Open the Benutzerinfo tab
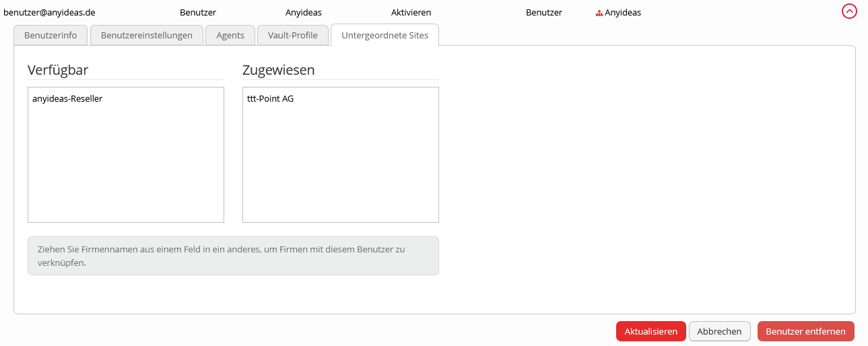The image size is (868, 346). [x=51, y=35]
